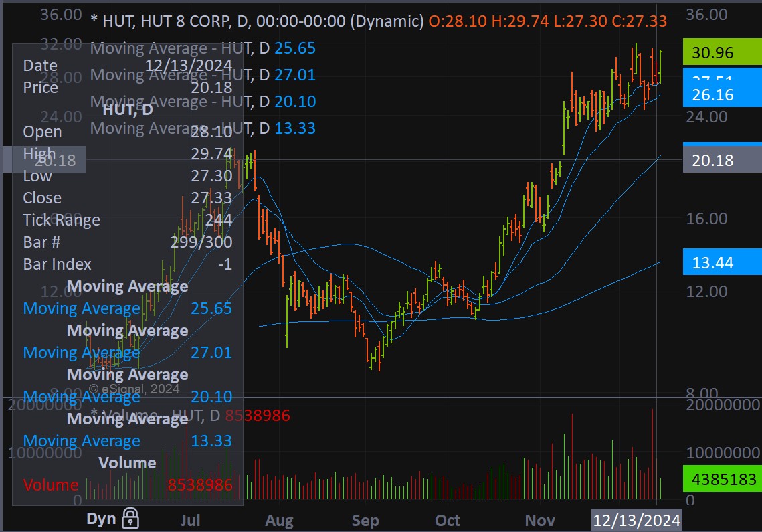Viewport: 762px width, 532px height.
Task: Click the Nov label on the time axis
Action: click(x=539, y=521)
